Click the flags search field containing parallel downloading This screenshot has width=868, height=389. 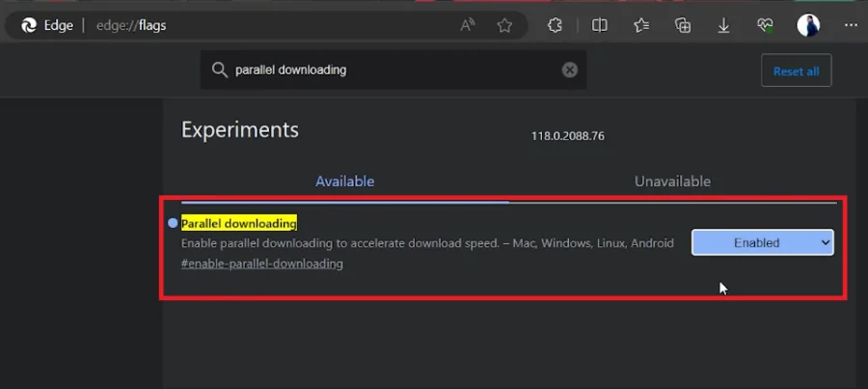(x=393, y=69)
